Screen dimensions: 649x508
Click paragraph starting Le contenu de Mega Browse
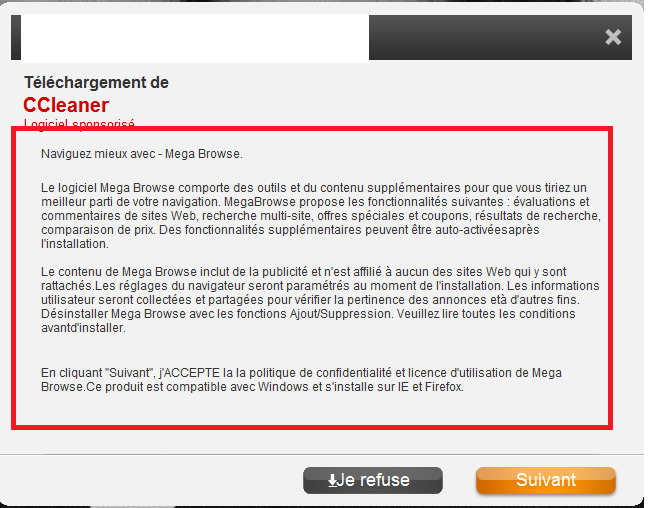[320, 300]
